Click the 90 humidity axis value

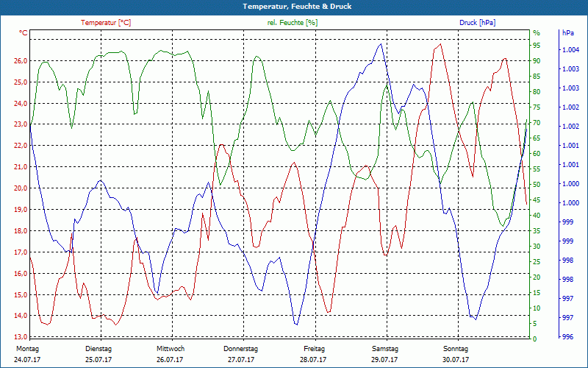[x=537, y=61]
